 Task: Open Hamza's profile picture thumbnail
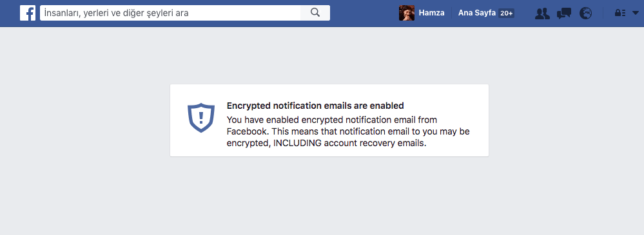(407, 13)
